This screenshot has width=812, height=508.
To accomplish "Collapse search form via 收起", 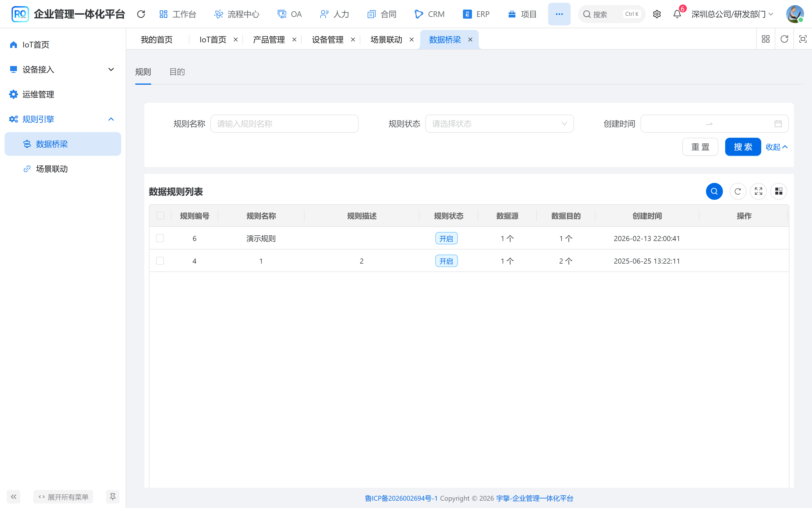I will 776,147.
